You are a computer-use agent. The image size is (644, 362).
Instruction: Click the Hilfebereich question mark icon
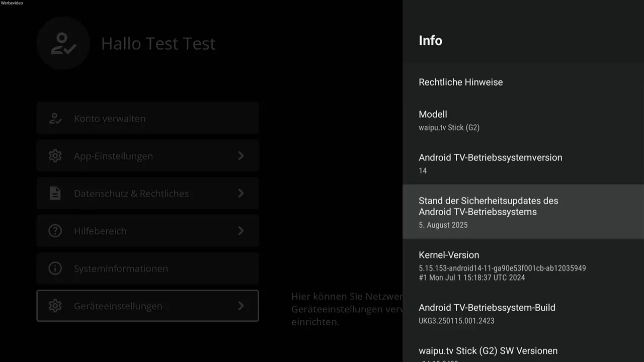tap(55, 231)
